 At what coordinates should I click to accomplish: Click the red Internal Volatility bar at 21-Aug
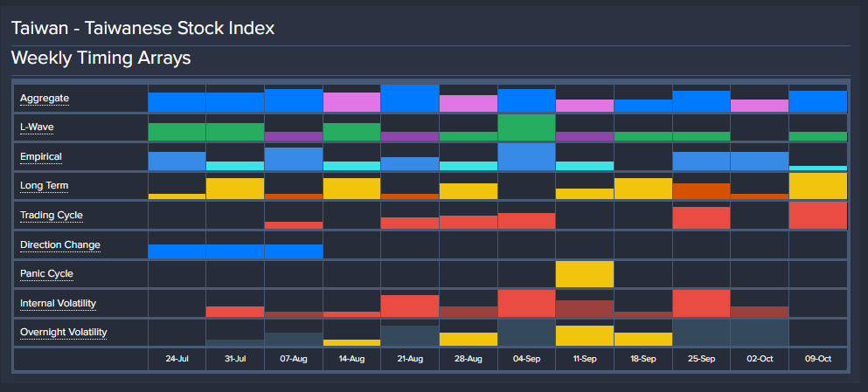coord(410,306)
